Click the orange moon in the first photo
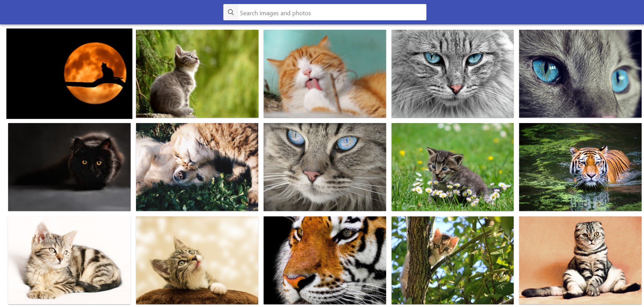This screenshot has height=307, width=644. click(x=95, y=73)
